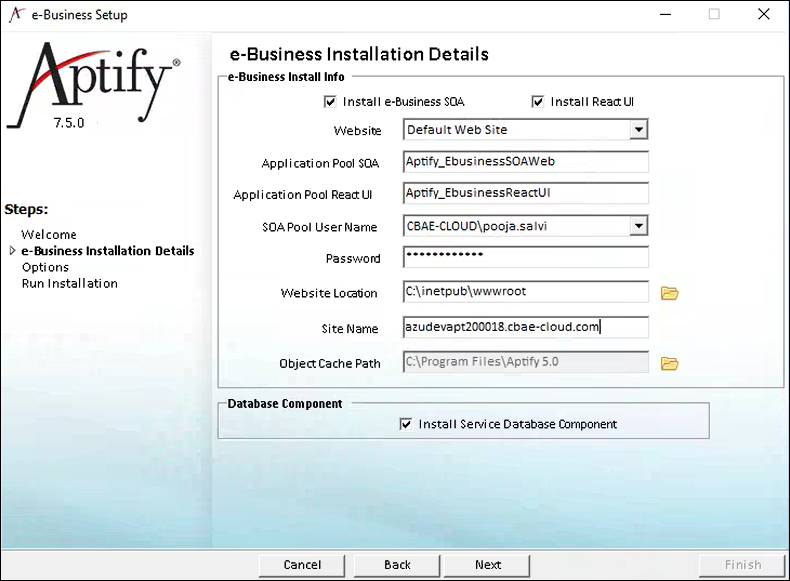Viewport: 790px width, 581px height.
Task: Proceed with the Next button
Action: (x=487, y=565)
